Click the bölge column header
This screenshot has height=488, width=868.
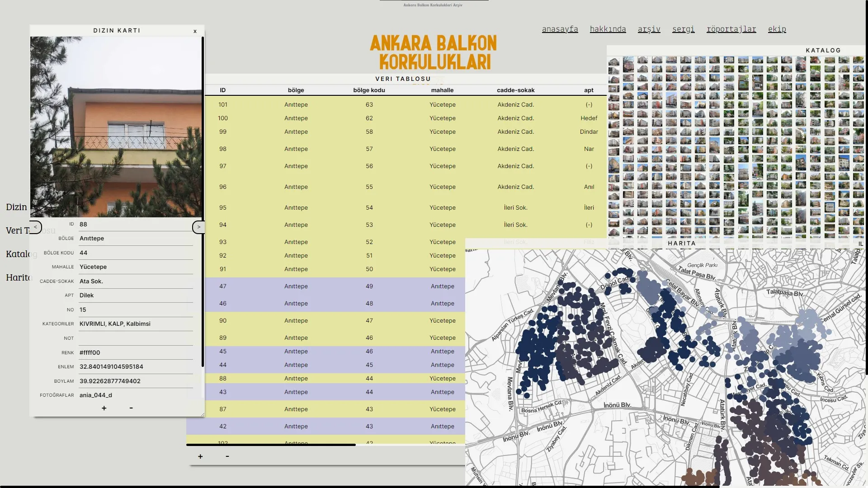296,90
